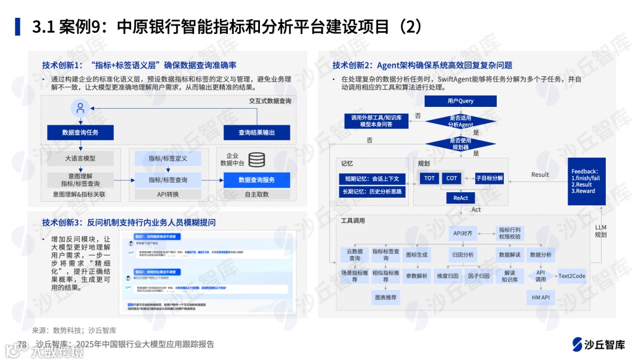This screenshot has width=644, height=363.
Task: Click the 指标/标签定义 box
Action: (x=168, y=158)
